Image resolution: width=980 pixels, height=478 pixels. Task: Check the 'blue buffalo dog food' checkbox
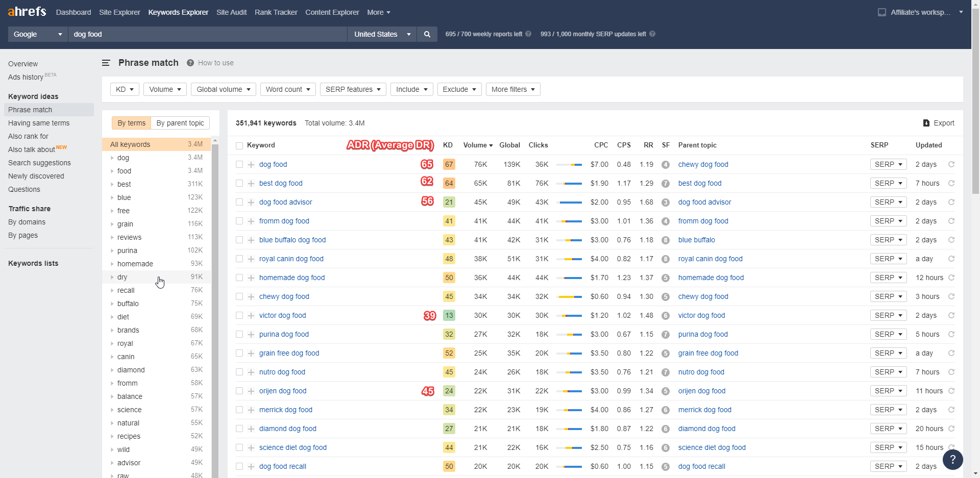coord(239,240)
